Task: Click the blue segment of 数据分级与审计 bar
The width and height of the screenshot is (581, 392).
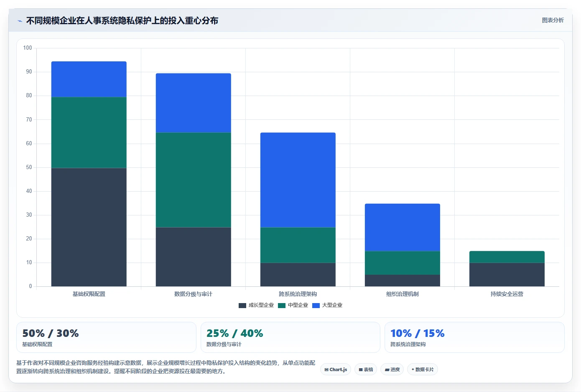Action: [x=194, y=103]
